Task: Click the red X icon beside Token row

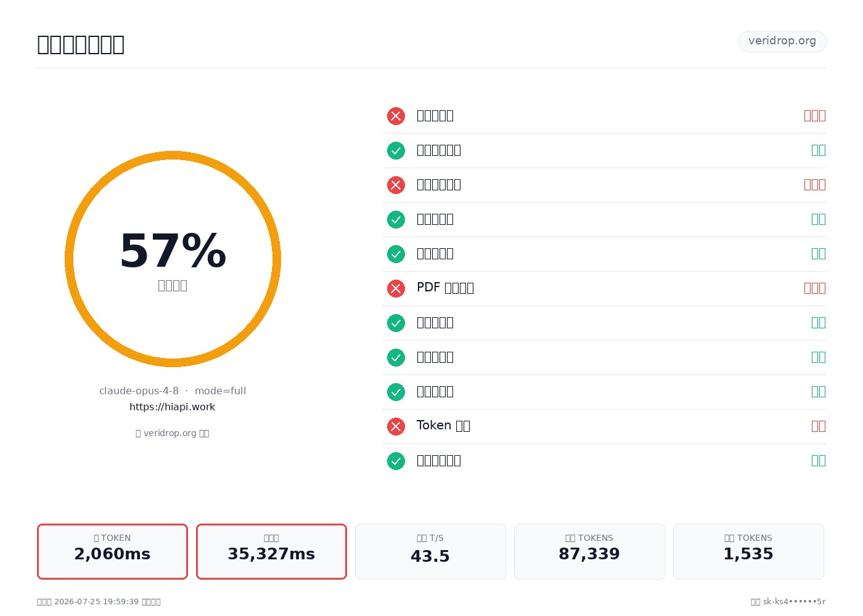Action: click(396, 426)
